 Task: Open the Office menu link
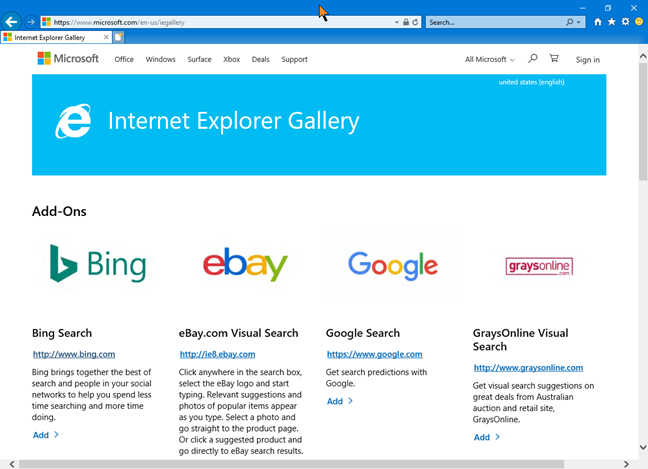coord(124,60)
